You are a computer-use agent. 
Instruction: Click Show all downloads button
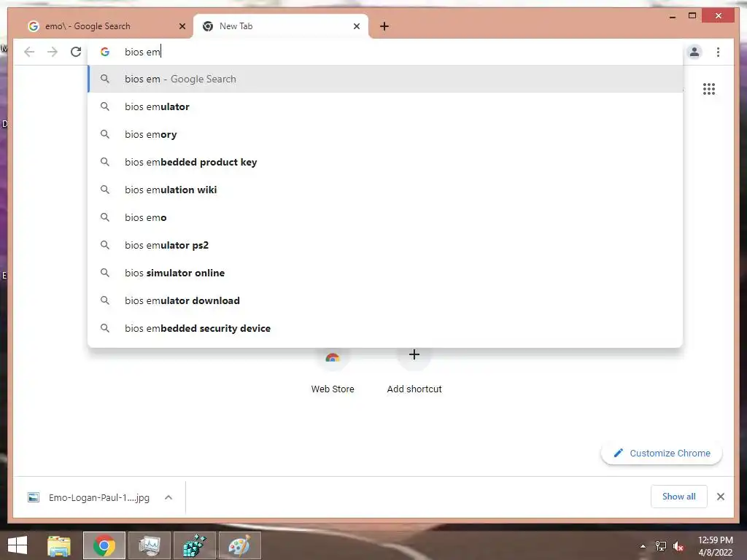coord(679,497)
